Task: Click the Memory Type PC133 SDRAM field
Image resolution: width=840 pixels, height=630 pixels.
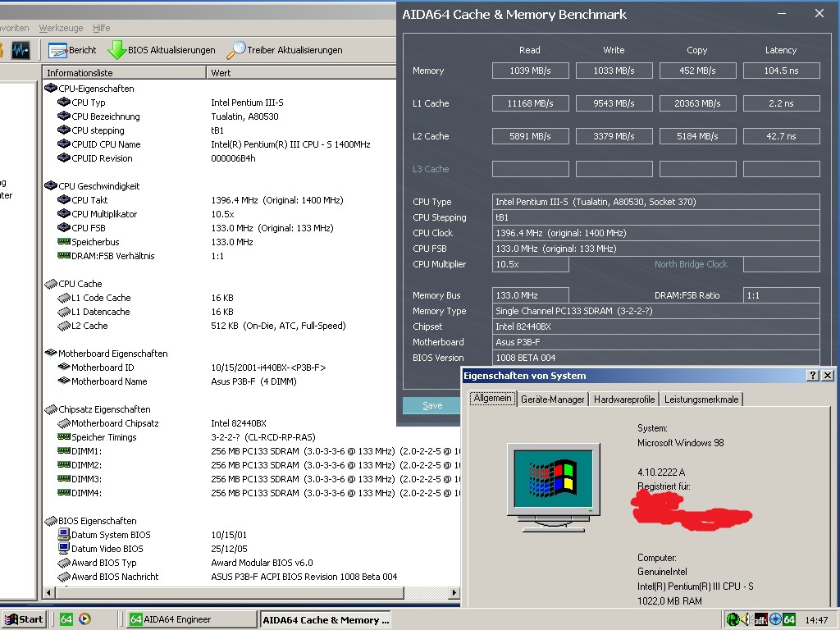Action: 655,311
